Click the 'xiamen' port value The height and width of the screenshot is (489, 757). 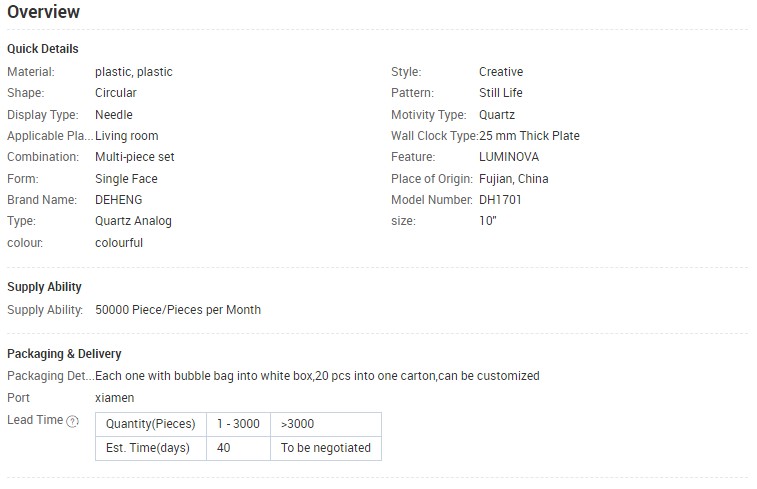[x=114, y=398]
